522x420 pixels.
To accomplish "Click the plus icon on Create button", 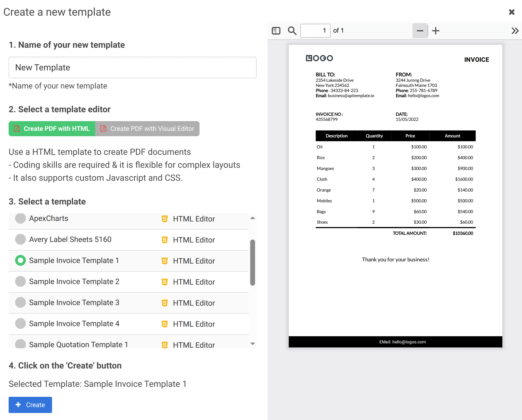I will (18, 405).
